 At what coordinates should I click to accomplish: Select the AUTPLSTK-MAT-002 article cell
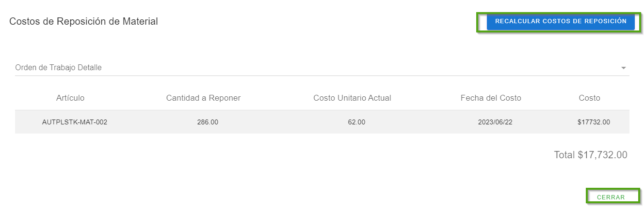pyautogui.click(x=75, y=122)
